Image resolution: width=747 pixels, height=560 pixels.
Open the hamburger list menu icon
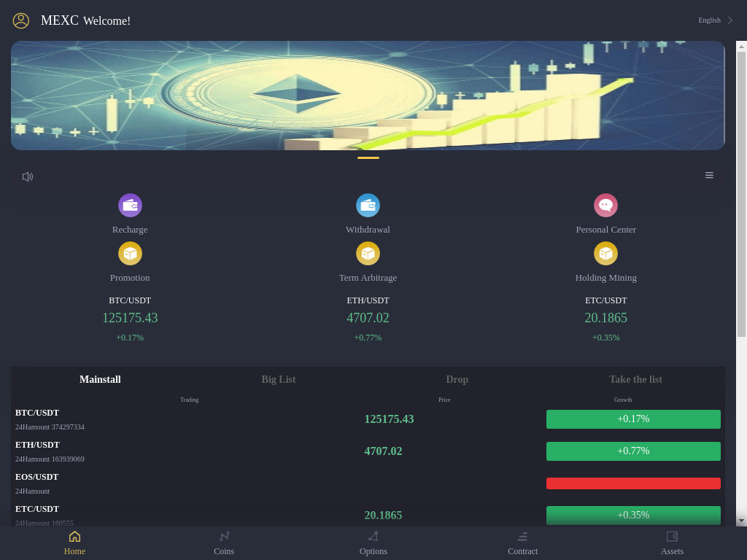pos(709,175)
